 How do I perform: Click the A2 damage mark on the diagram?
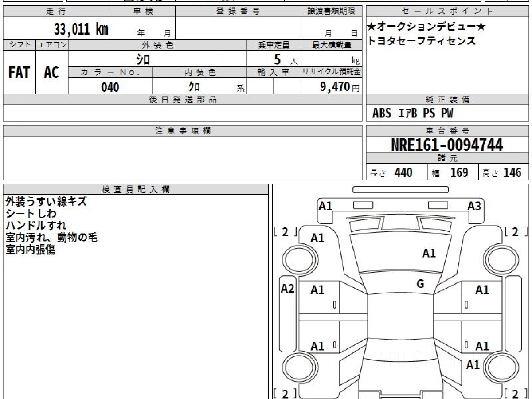coord(288,289)
